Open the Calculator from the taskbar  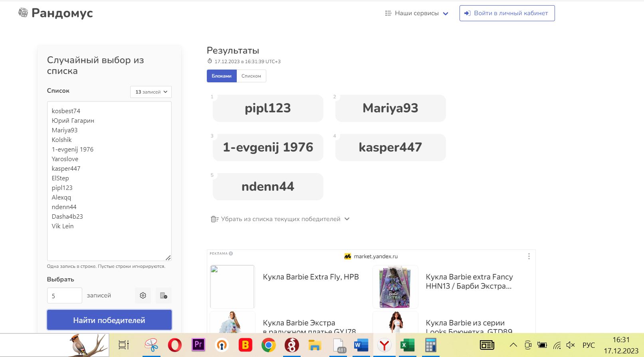tap(430, 345)
